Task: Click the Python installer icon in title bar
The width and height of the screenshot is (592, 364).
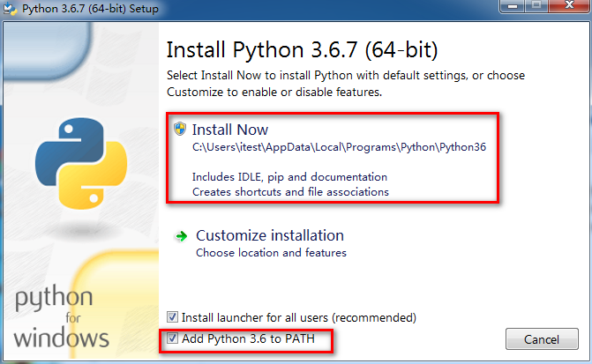Action: click(10, 9)
